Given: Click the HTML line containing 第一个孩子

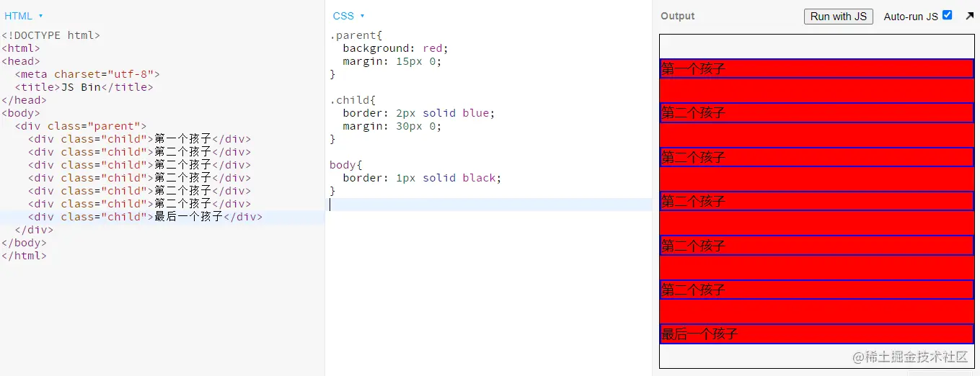Looking at the screenshot, I should pyautogui.click(x=139, y=139).
